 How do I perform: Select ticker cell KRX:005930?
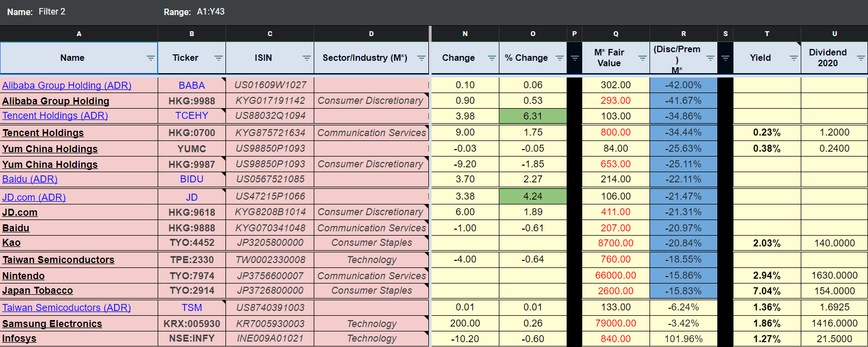(x=192, y=324)
